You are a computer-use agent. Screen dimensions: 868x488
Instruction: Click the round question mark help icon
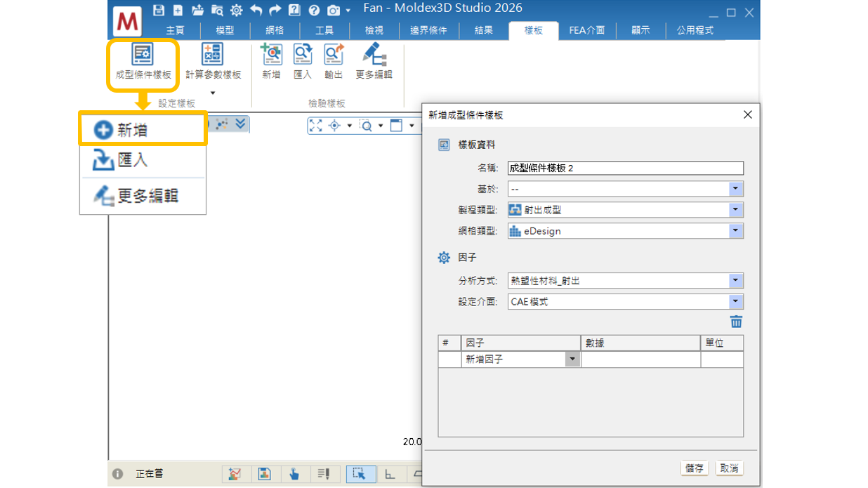[314, 11]
